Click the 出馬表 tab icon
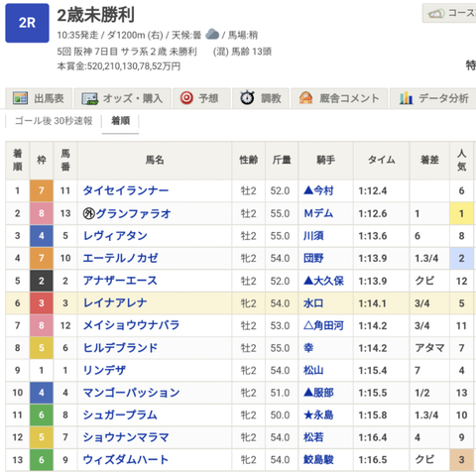Viewport: 476px width, 474px height. [20, 98]
